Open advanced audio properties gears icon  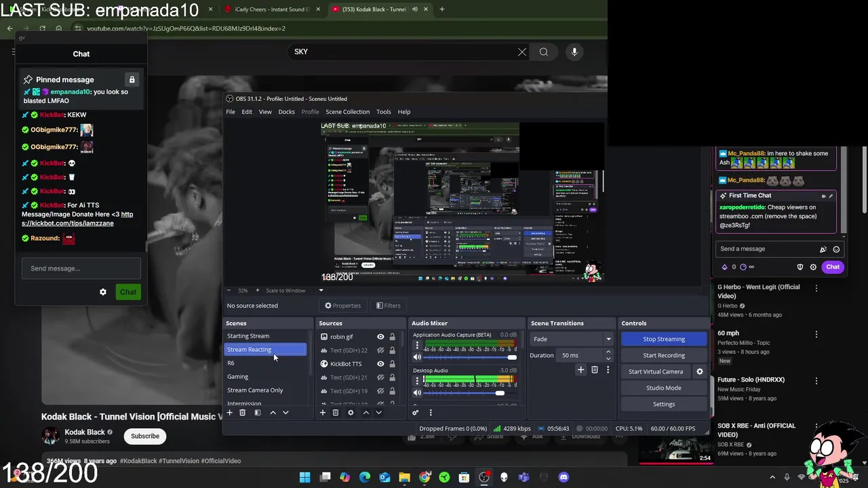415,412
